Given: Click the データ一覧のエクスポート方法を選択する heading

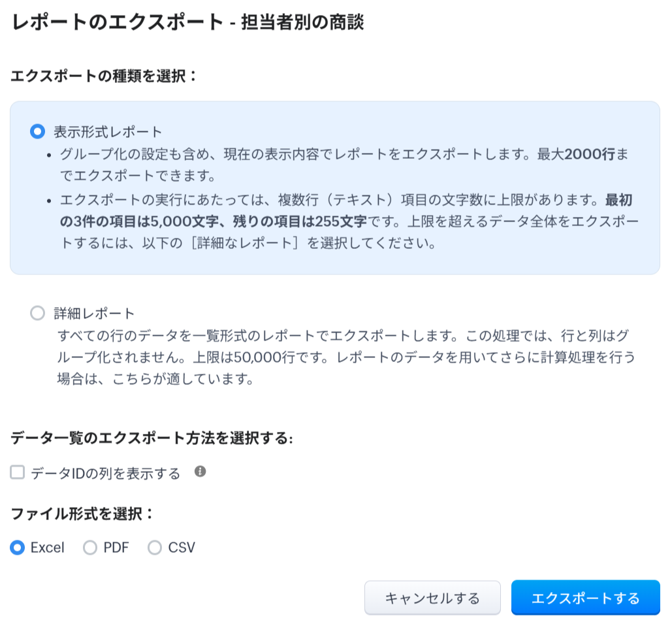Looking at the screenshot, I should [152, 438].
